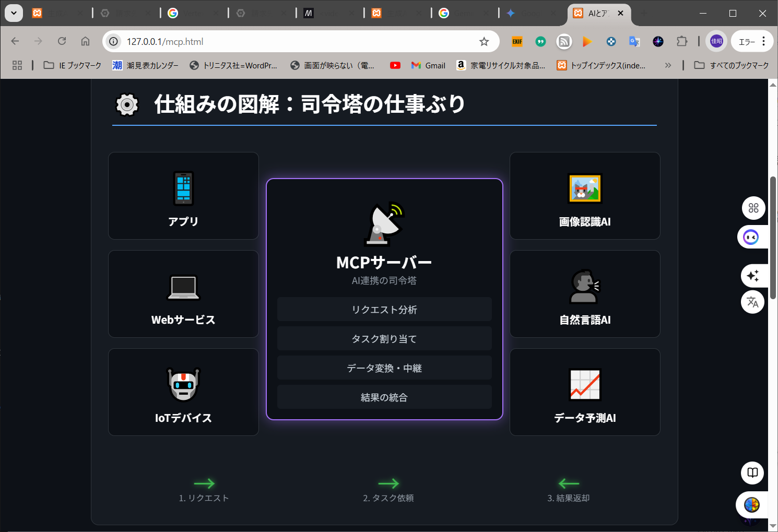Expand hidden bookmarks with the chevron

coord(668,65)
